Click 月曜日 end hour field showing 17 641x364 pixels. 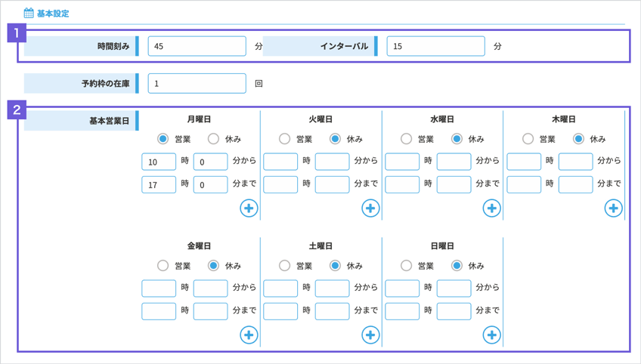159,185
